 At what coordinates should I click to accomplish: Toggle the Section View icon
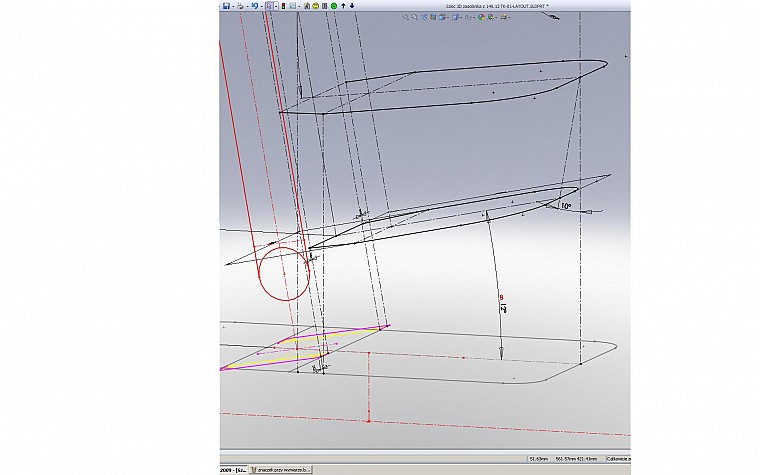pos(433,17)
